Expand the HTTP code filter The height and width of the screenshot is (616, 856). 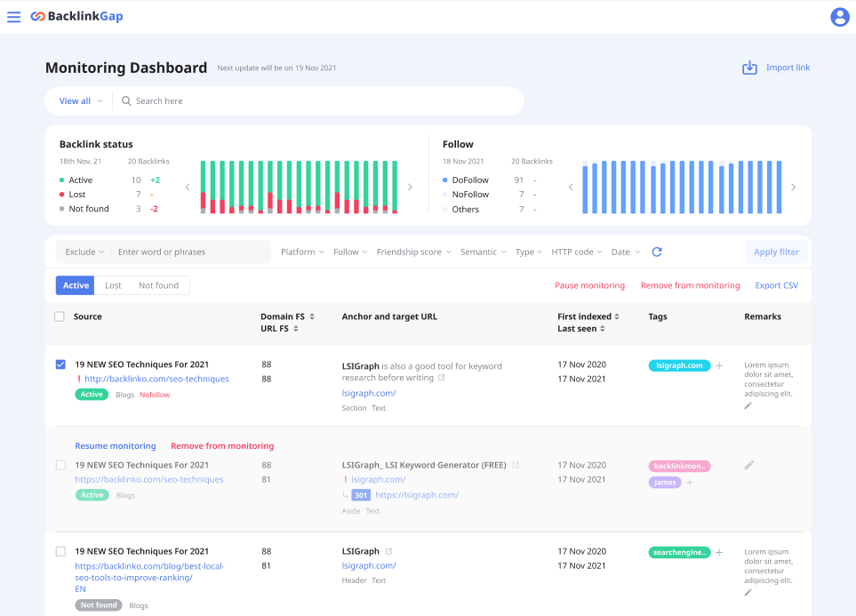point(577,252)
